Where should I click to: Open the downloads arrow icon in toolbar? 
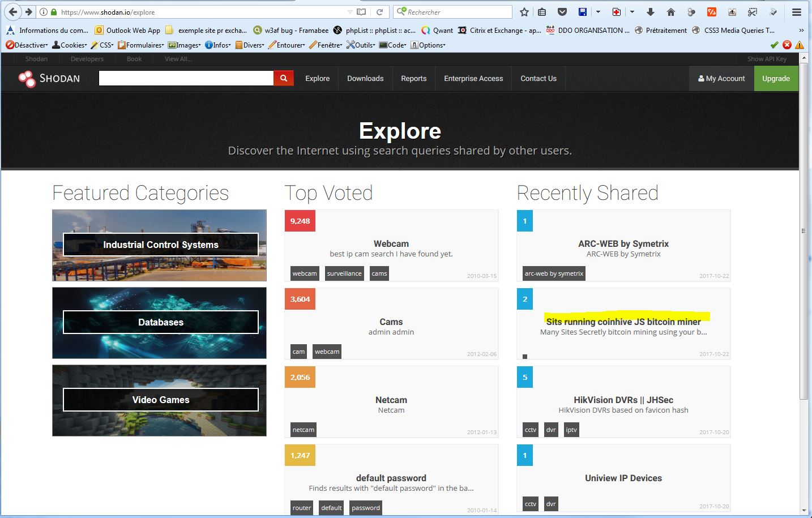(x=651, y=12)
